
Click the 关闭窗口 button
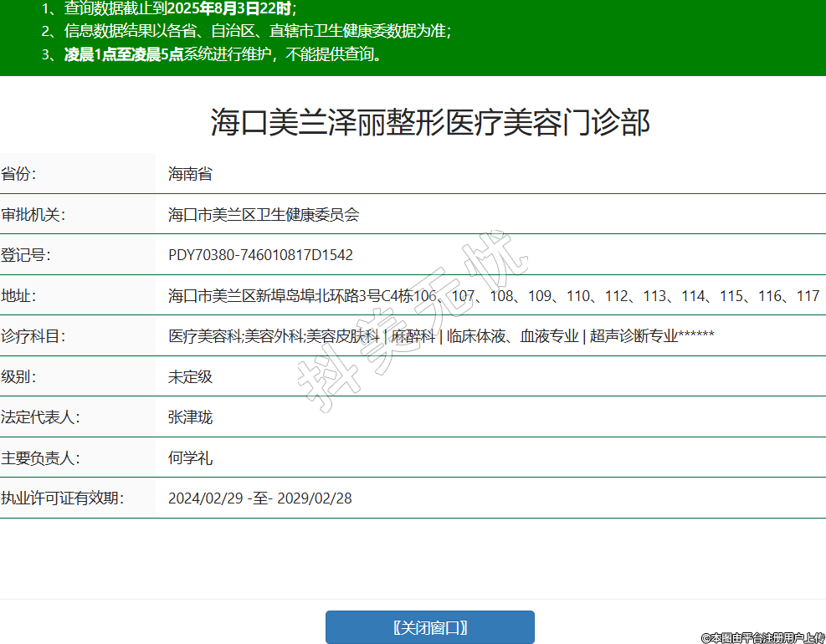coord(429,627)
